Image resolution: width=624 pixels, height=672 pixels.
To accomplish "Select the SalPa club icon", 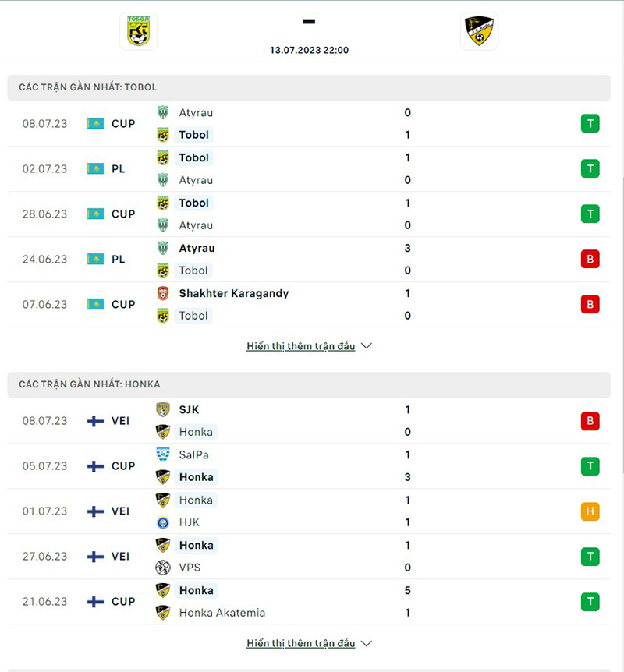I will (x=165, y=454).
